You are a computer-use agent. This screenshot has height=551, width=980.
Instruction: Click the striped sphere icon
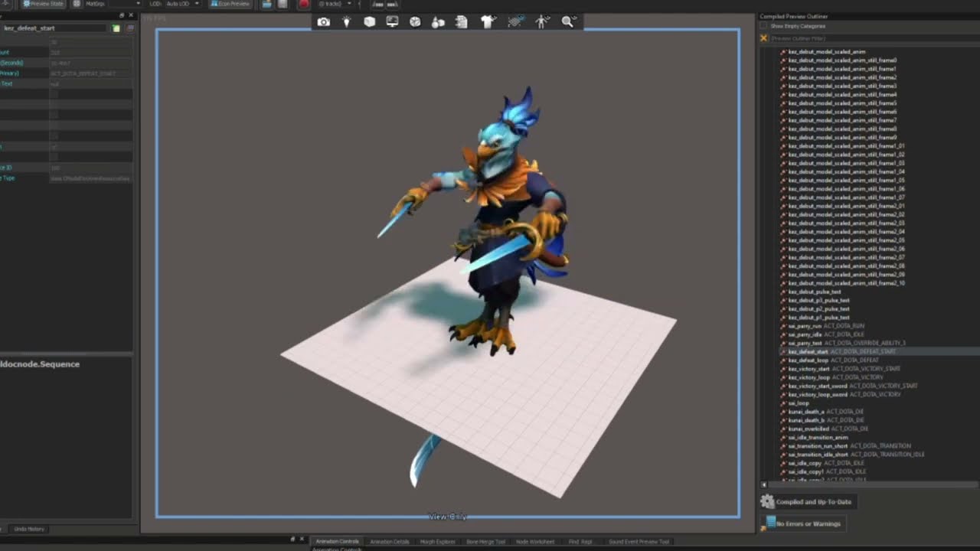(x=515, y=22)
